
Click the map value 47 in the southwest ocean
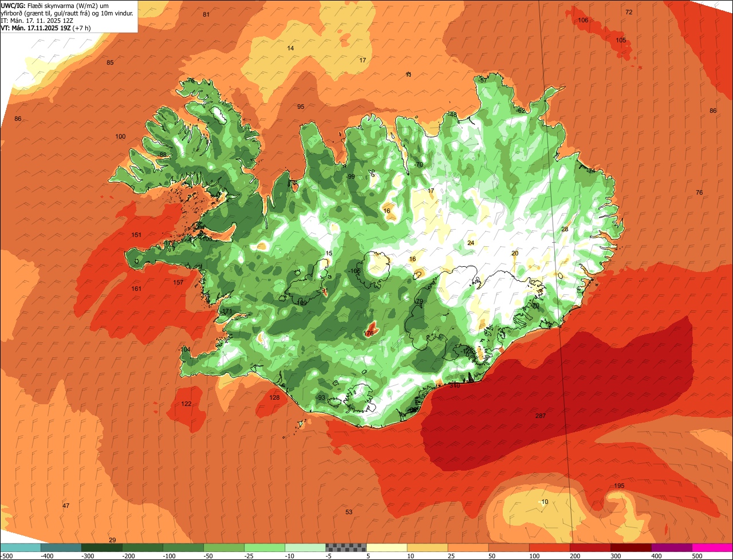pos(66,506)
